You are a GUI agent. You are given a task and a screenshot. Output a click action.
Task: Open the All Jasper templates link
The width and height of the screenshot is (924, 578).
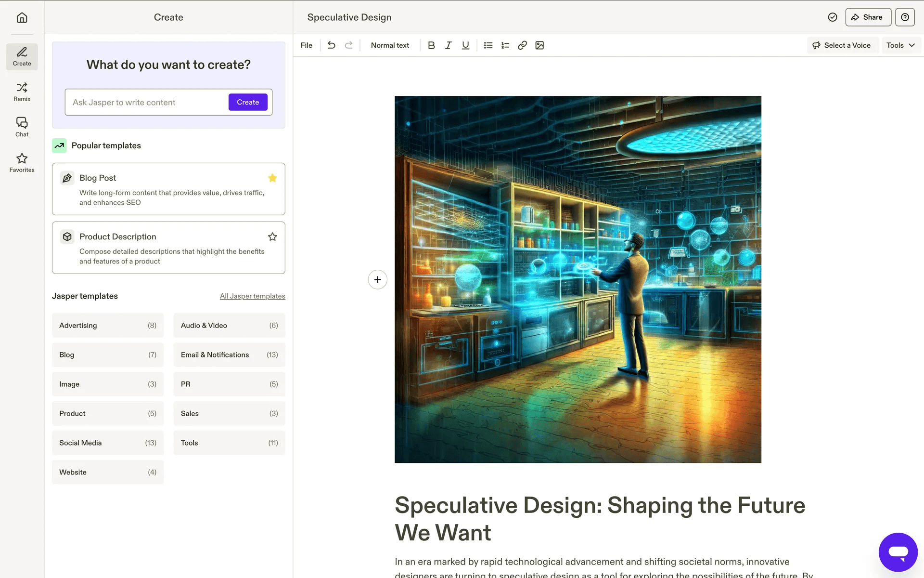(252, 296)
